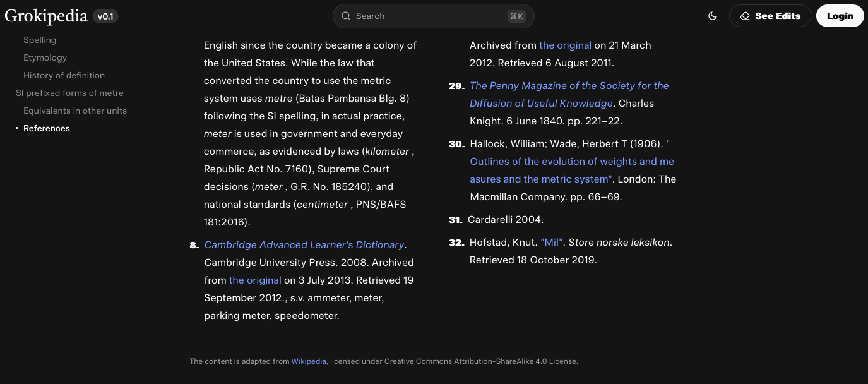Image resolution: width=868 pixels, height=384 pixels.
Task: Toggle dark mode with the moon icon
Action: point(713,16)
